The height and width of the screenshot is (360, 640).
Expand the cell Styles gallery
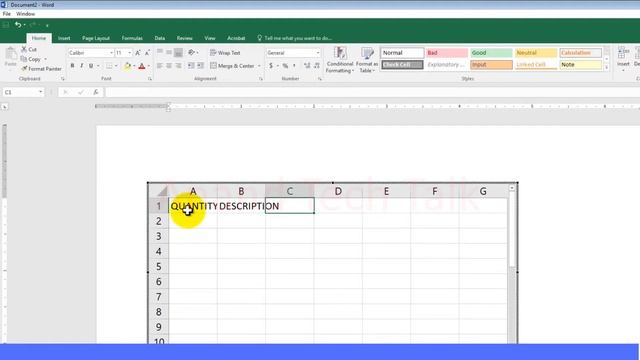click(x=607, y=68)
